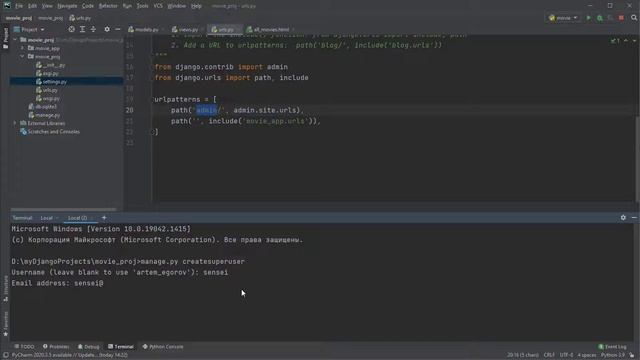Select settings.py in project tree
The image size is (640, 360).
[x=51, y=82]
